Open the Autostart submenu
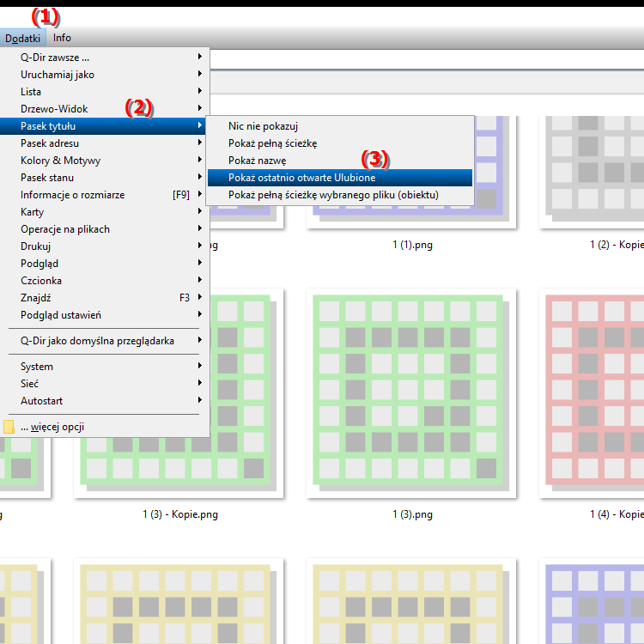The width and height of the screenshot is (644, 644). (105, 401)
